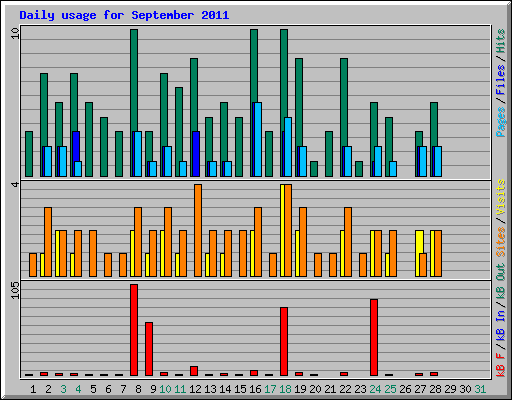
Task: Click the orange sites bar for day 2
Action: 48,242
